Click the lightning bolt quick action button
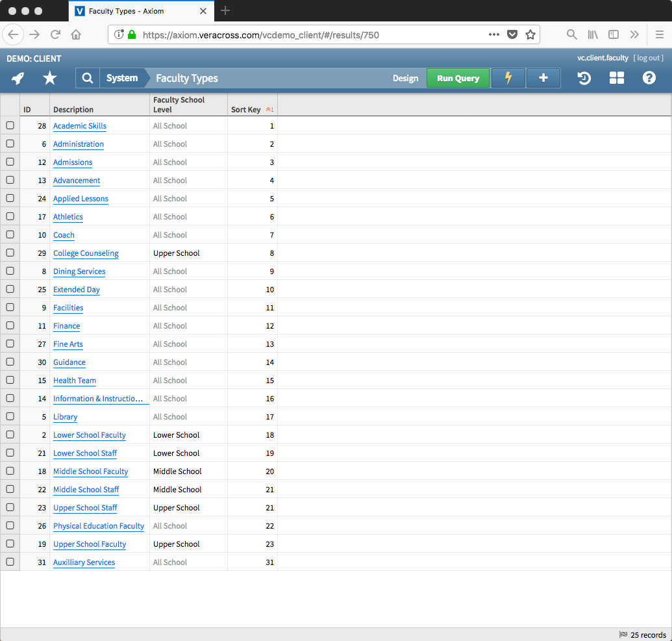Image resolution: width=672 pixels, height=641 pixels. coord(508,79)
